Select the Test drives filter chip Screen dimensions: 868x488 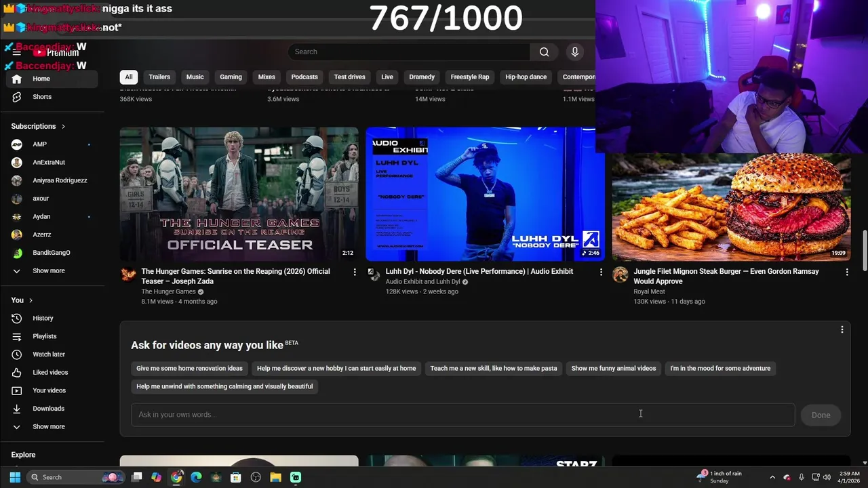coord(350,77)
